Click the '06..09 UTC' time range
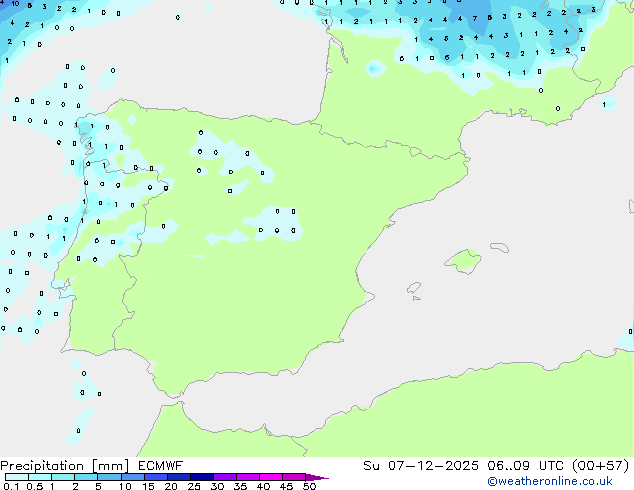This screenshot has height=490, width=634. 525,466
